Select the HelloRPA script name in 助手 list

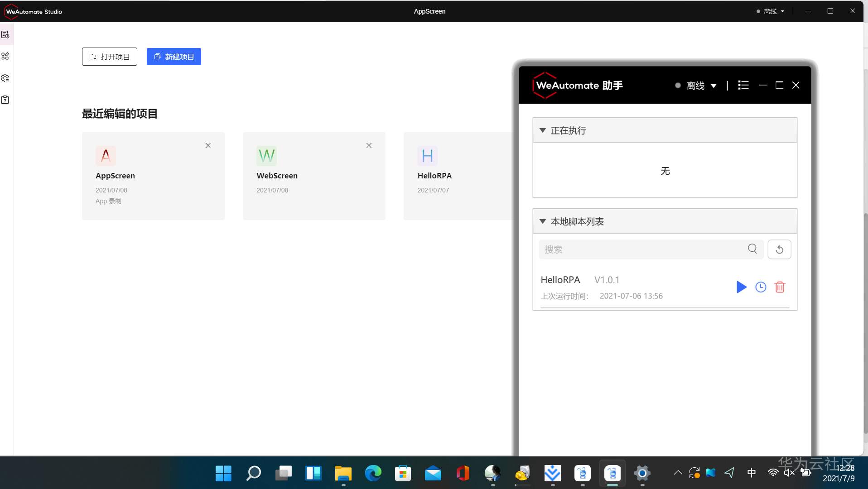coord(560,280)
